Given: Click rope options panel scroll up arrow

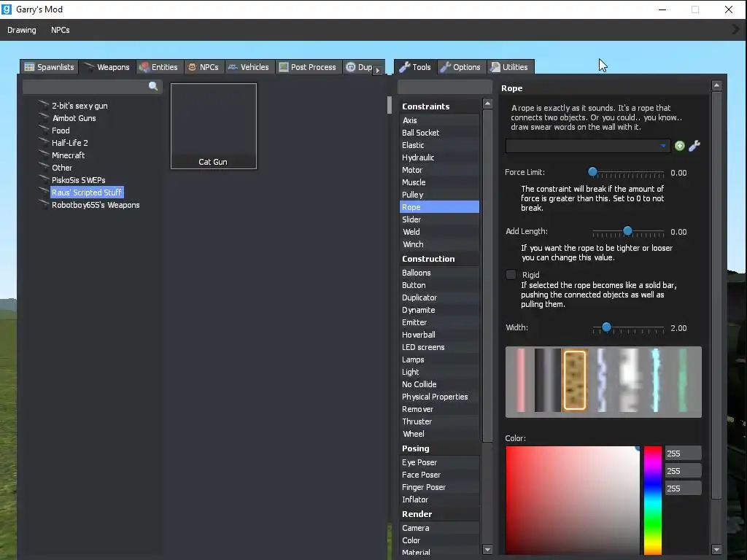Looking at the screenshot, I should 716,86.
